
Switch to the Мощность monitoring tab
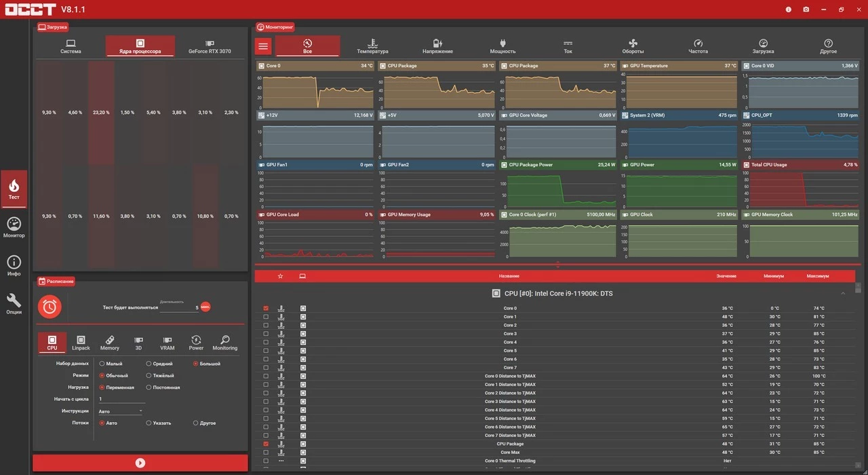pyautogui.click(x=503, y=46)
